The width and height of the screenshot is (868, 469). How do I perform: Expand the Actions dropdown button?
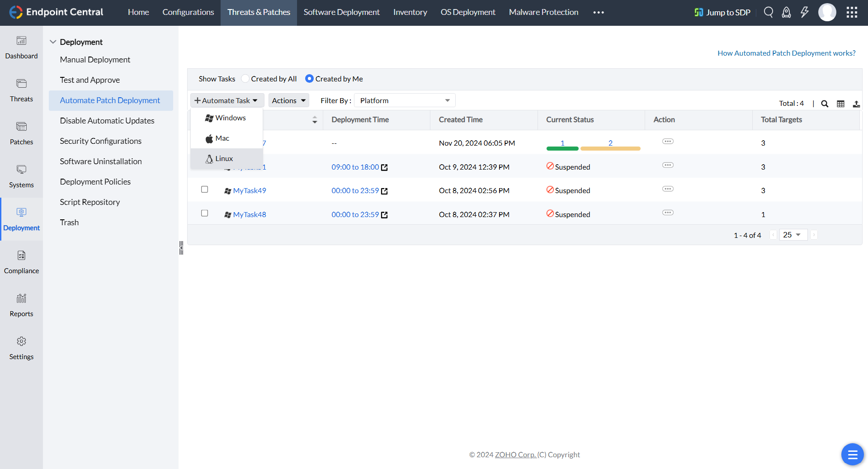point(288,100)
